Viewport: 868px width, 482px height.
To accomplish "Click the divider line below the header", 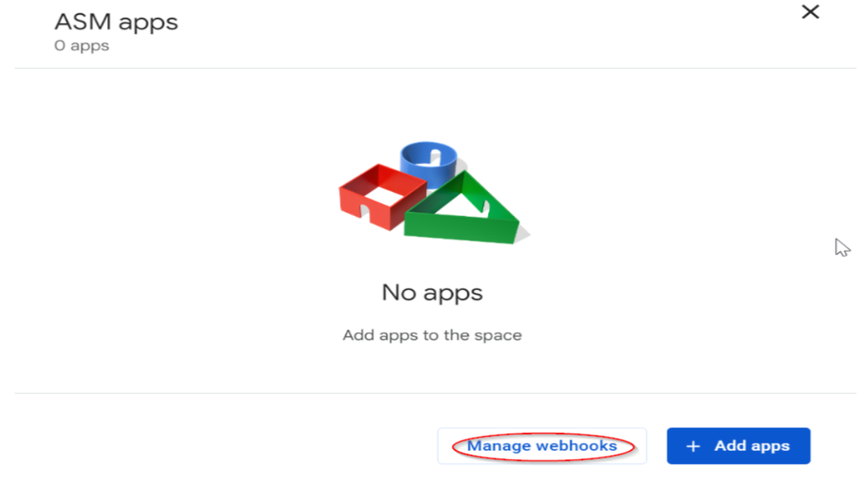I will (x=435, y=69).
